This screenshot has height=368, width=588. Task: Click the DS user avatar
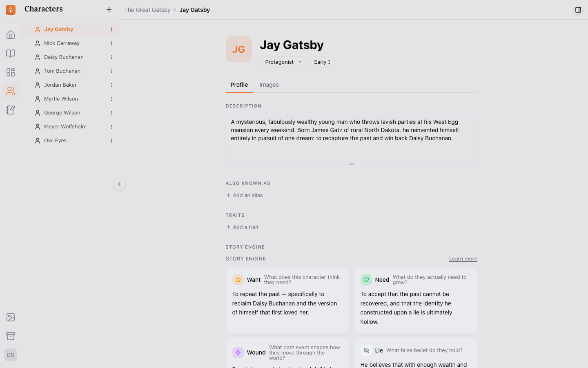tap(11, 355)
